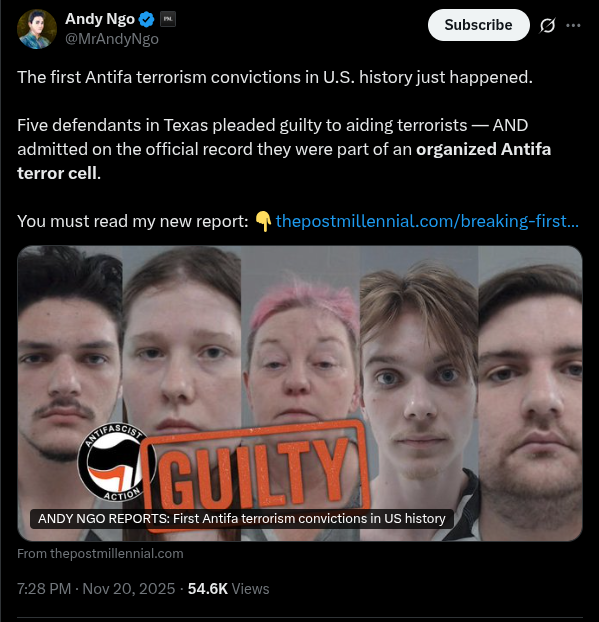Open Andy Ngo's profile avatar
This screenshot has height=622, width=599.
(x=37, y=29)
